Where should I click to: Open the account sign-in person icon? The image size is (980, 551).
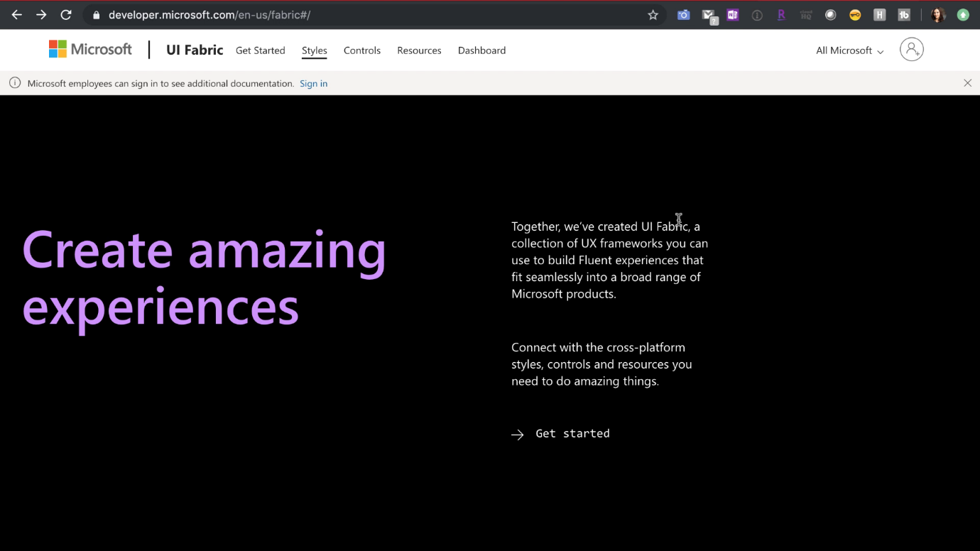coord(912,49)
